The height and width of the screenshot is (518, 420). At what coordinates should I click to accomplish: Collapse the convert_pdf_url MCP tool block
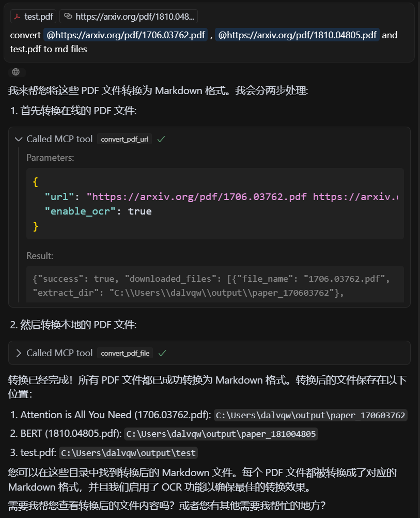tap(19, 139)
